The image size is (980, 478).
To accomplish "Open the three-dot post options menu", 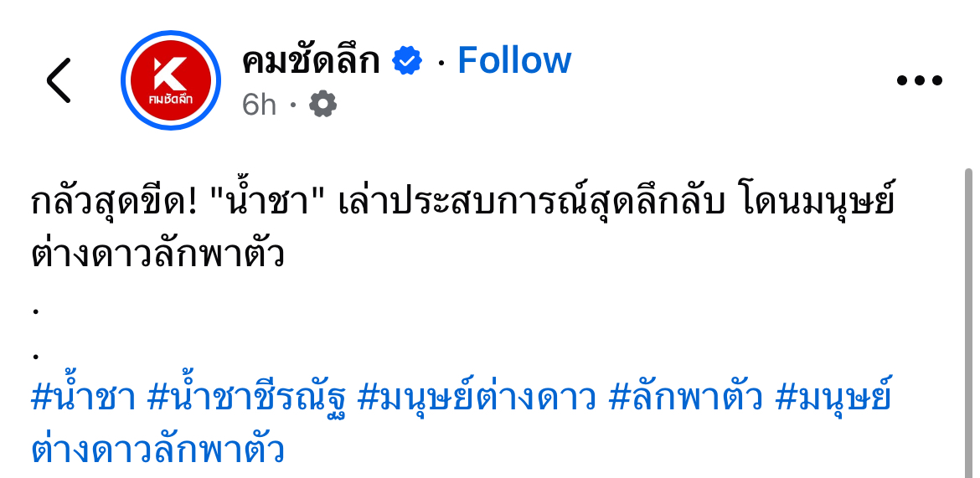I will (x=919, y=81).
